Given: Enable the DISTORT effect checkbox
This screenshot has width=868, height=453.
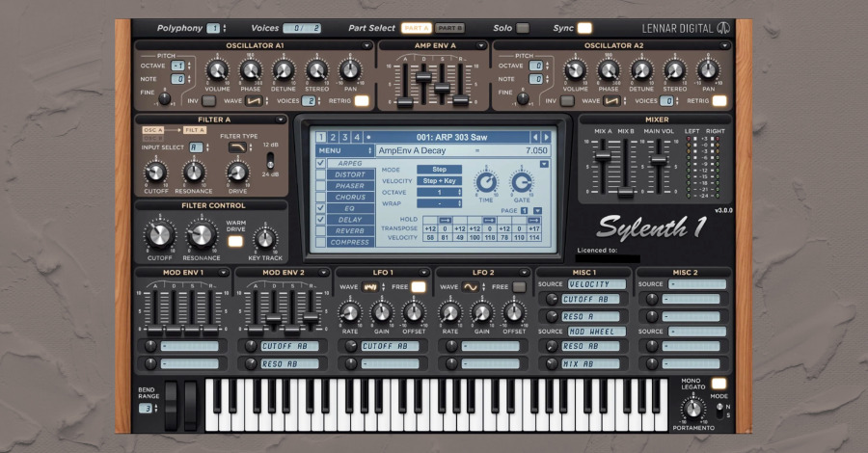Looking at the screenshot, I should (x=321, y=174).
